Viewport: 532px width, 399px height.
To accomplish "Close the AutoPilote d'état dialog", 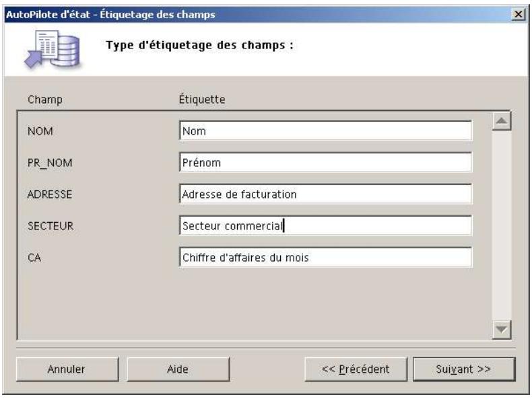I will tap(518, 14).
